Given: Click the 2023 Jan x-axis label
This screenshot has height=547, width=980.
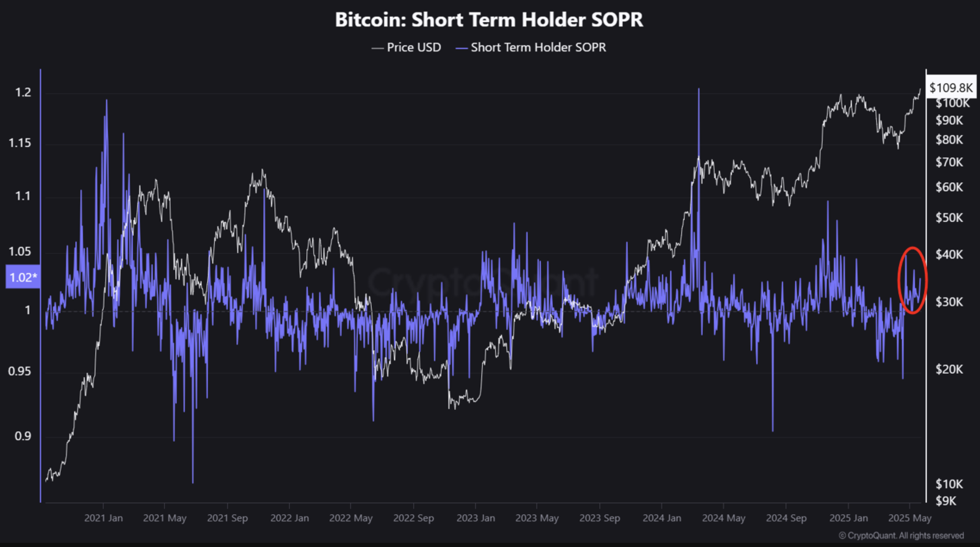Looking at the screenshot, I should click(x=475, y=518).
